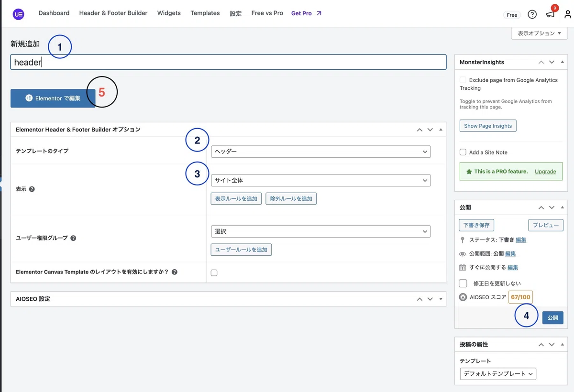Open 表示 dropdown showing サイト全体
574x392 pixels.
tap(320, 180)
